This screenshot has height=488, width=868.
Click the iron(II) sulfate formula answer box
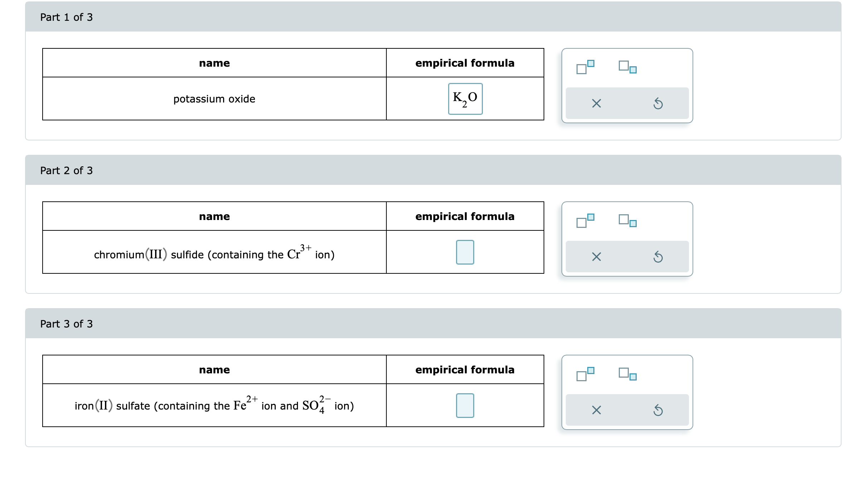pyautogui.click(x=464, y=405)
